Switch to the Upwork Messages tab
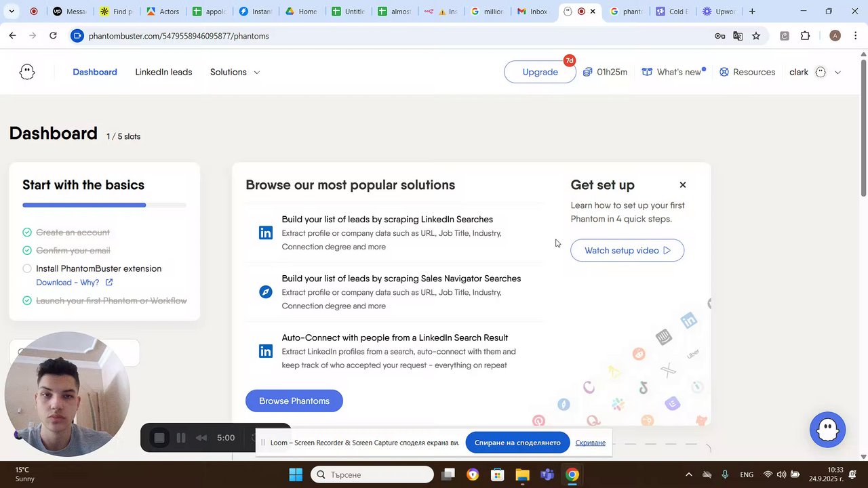The height and width of the screenshot is (488, 868). coord(69,12)
